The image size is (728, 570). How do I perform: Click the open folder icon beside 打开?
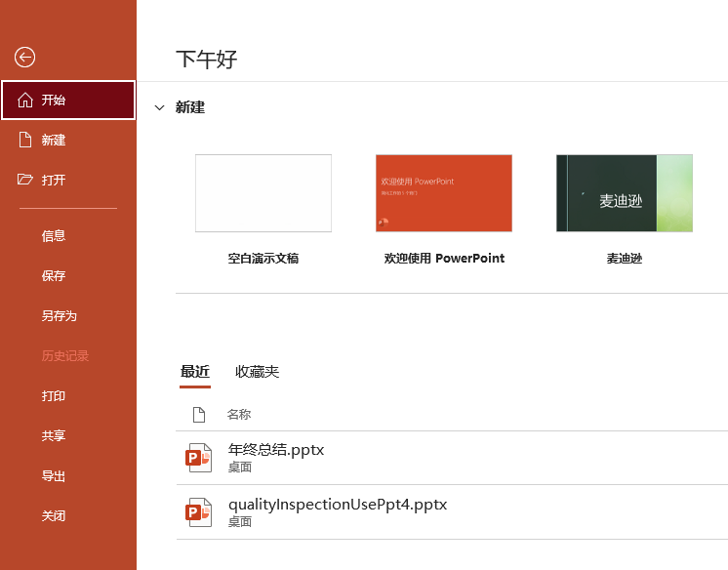tap(25, 180)
